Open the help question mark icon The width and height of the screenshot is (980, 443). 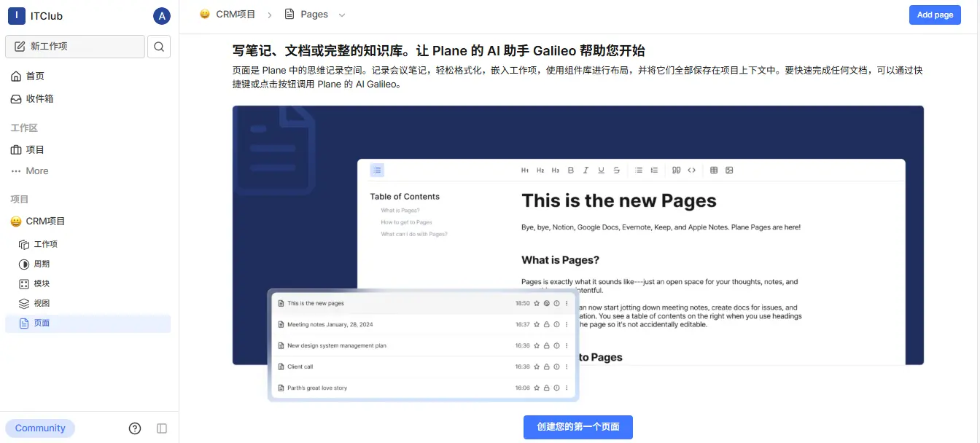[x=135, y=428]
